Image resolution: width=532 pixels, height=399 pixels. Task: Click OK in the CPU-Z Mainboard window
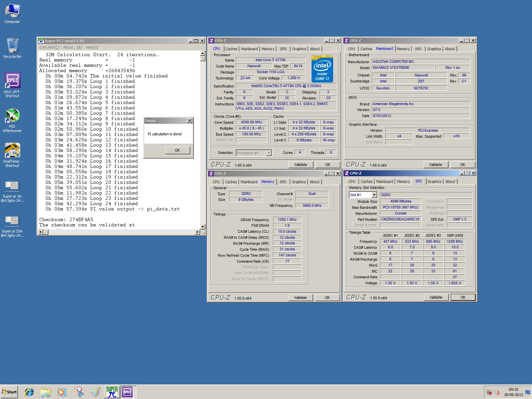click(463, 165)
